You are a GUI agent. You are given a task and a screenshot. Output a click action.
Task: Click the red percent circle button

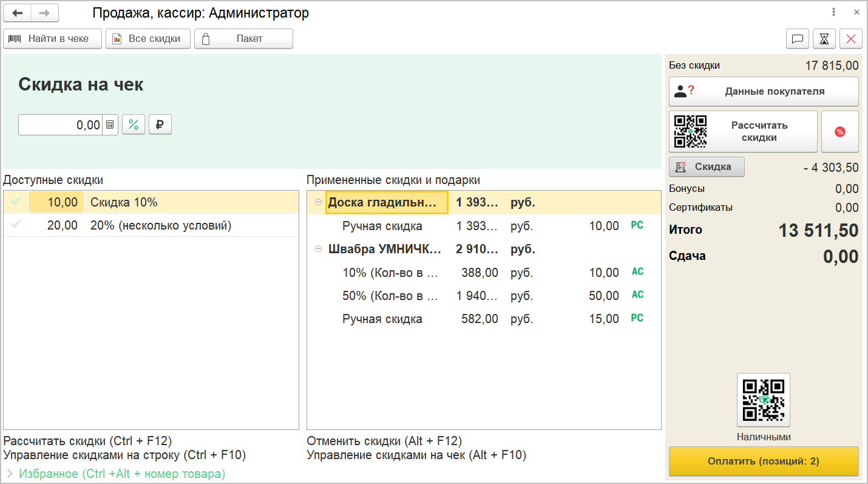(x=839, y=132)
